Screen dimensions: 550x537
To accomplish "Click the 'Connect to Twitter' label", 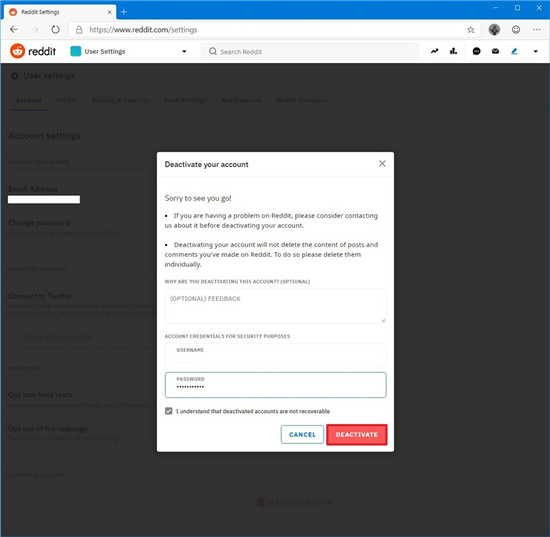I will [40, 296].
